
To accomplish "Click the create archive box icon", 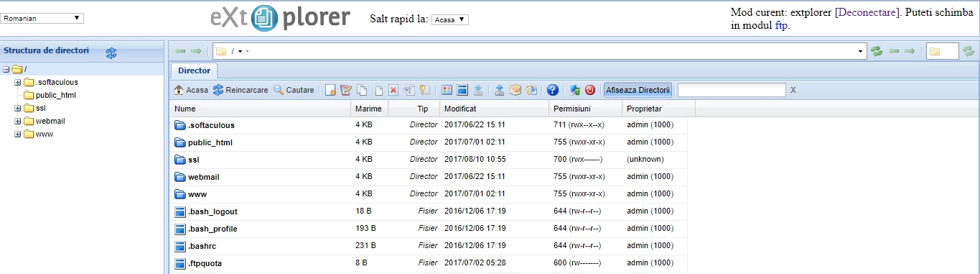I will [x=515, y=90].
